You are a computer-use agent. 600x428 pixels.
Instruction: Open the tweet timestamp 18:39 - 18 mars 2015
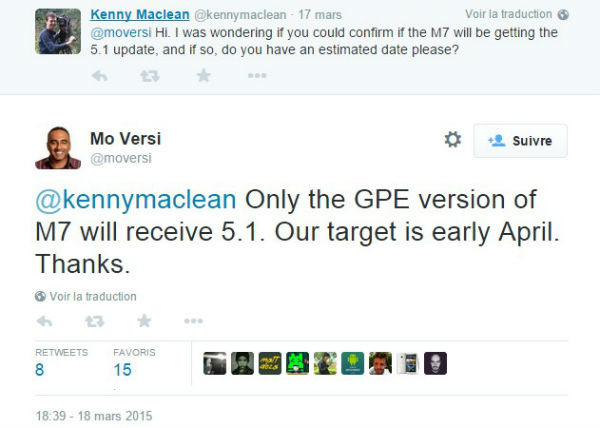(92, 415)
